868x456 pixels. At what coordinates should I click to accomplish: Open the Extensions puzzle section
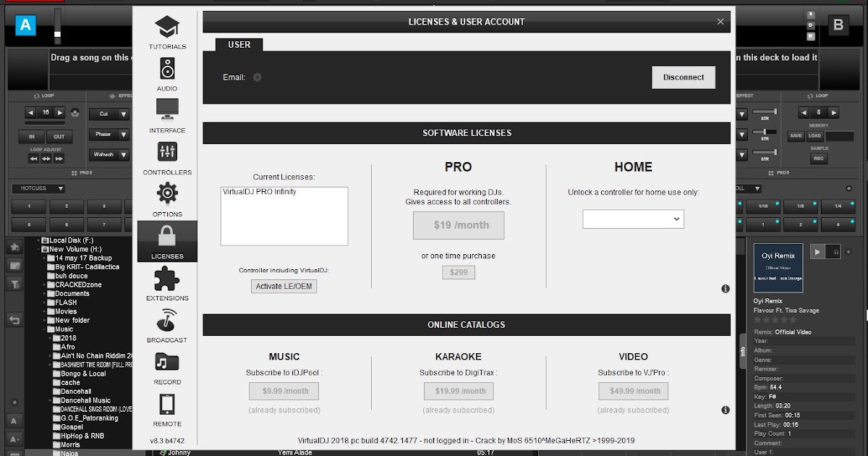tap(167, 284)
